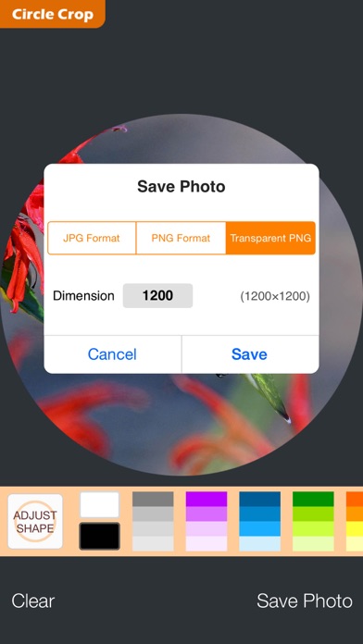This screenshot has width=363, height=644.
Task: Choose the orange swatch at edge
Action: 355,499
